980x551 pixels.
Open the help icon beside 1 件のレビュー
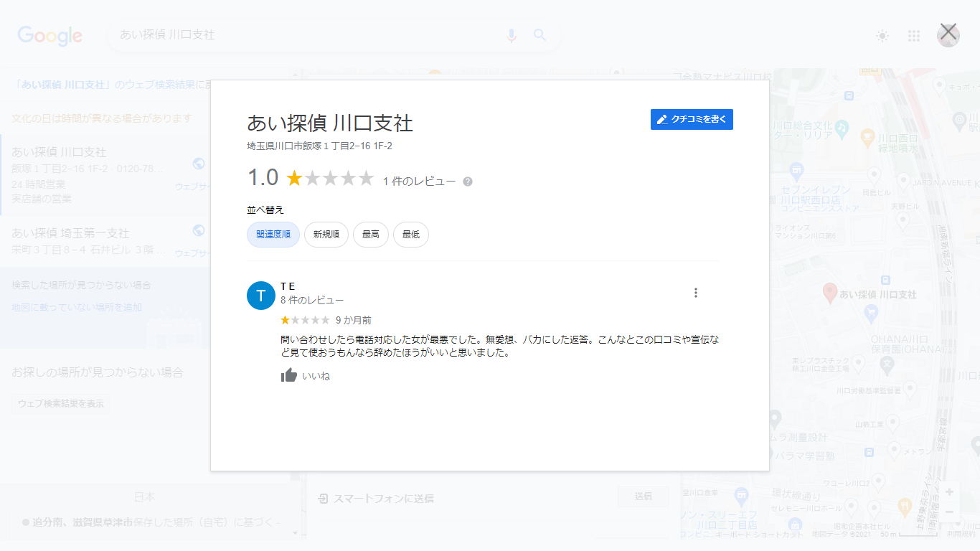(468, 182)
